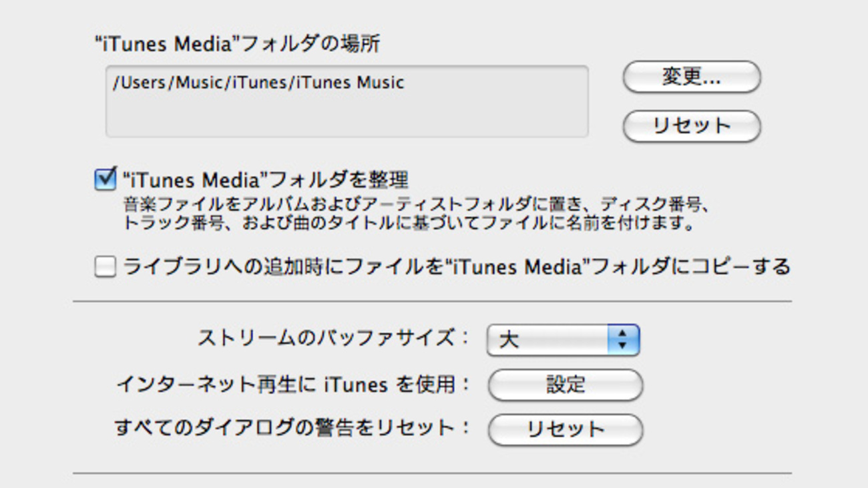Image resolution: width=868 pixels, height=488 pixels.
Task: Click the /Users/Music/iTunes/iTunes Music path text
Action: [258, 83]
